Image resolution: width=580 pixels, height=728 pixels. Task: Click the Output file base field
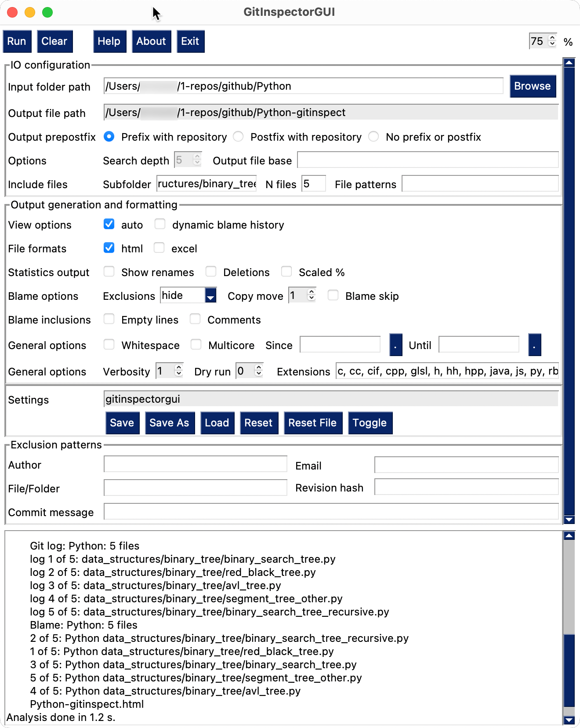(428, 160)
